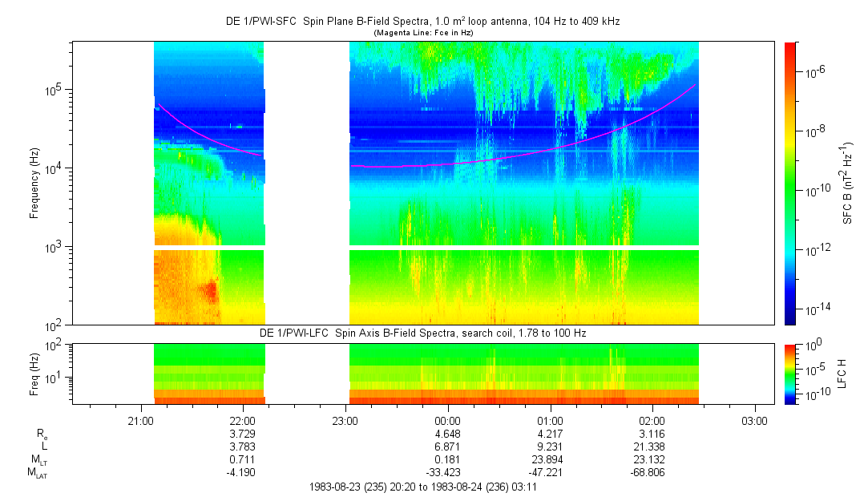Click the date range caption at the bottom
The image size is (868, 497).
coord(422,487)
